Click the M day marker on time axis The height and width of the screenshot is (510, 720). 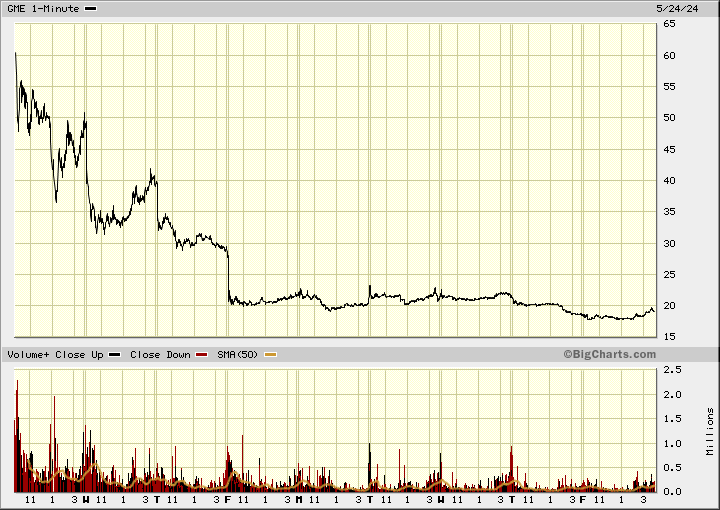click(x=299, y=499)
